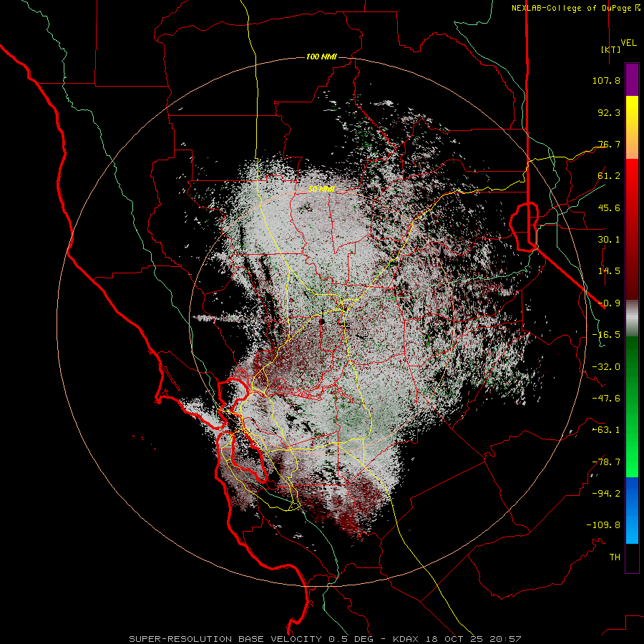Click the 107.8 velocity scale value
The width and height of the screenshot is (644, 644).
point(606,80)
